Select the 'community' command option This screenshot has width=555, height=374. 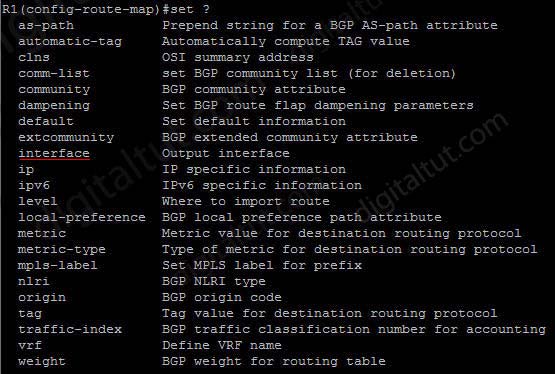click(54, 90)
